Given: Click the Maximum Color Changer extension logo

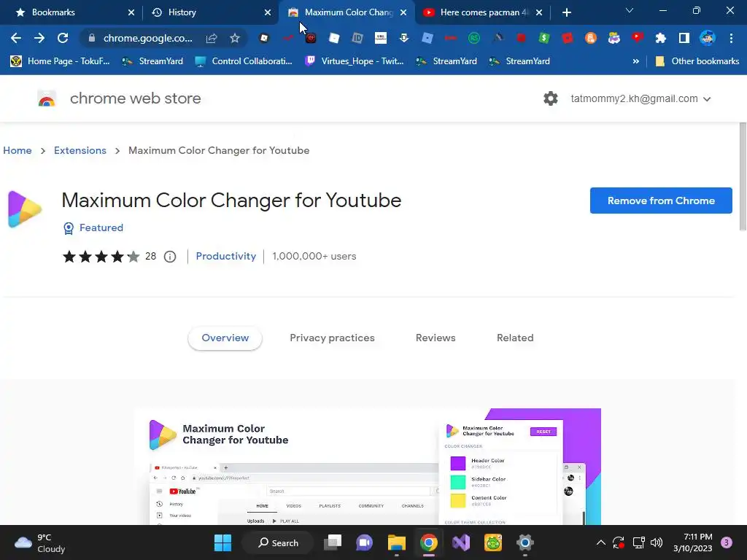Looking at the screenshot, I should tap(25, 209).
